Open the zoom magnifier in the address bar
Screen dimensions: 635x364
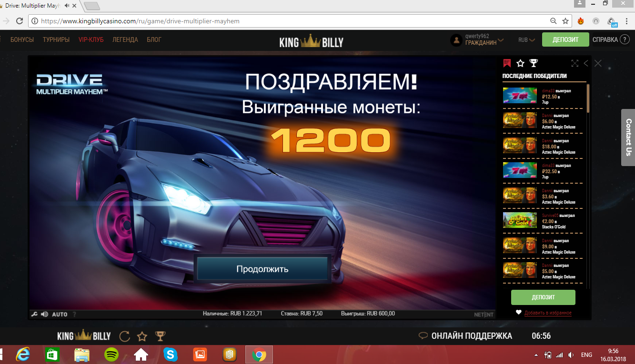[554, 21]
